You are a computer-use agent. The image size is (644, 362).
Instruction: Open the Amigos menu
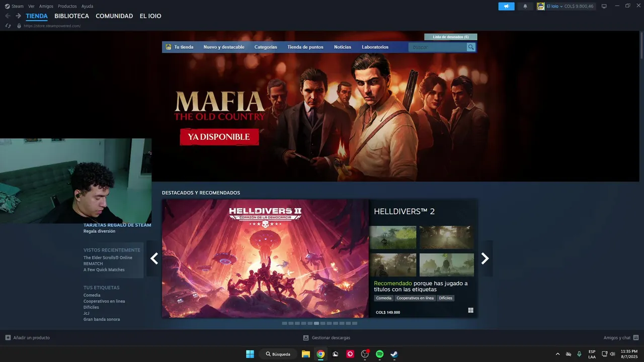tap(46, 6)
